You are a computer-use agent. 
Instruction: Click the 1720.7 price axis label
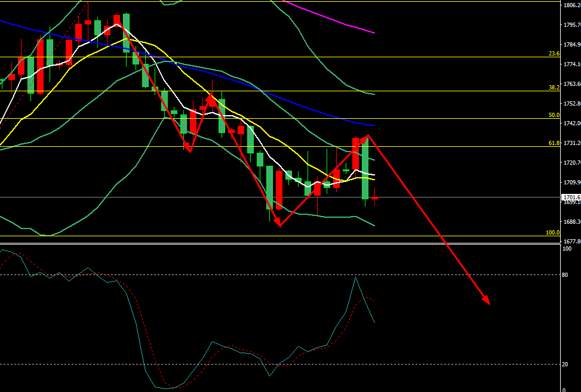pyautogui.click(x=571, y=162)
